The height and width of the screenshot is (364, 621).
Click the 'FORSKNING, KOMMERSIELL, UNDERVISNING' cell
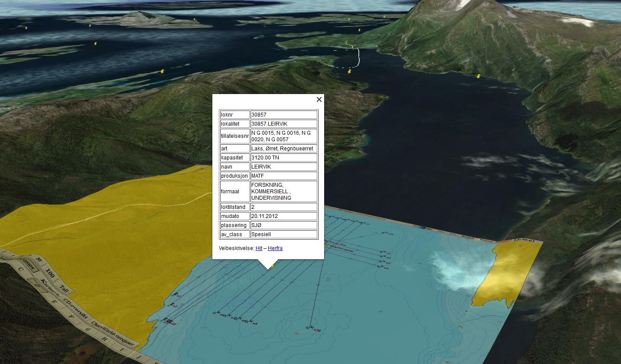pos(284,192)
